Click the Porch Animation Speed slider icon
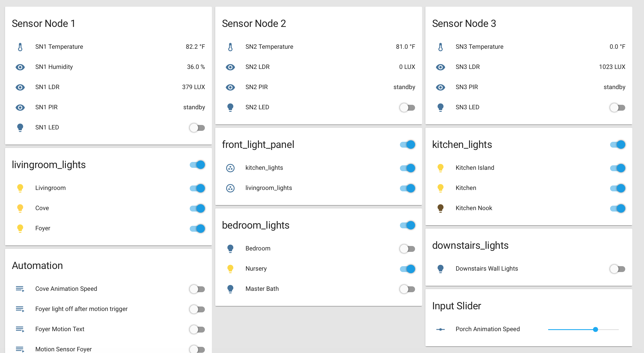The height and width of the screenshot is (353, 644). [441, 329]
